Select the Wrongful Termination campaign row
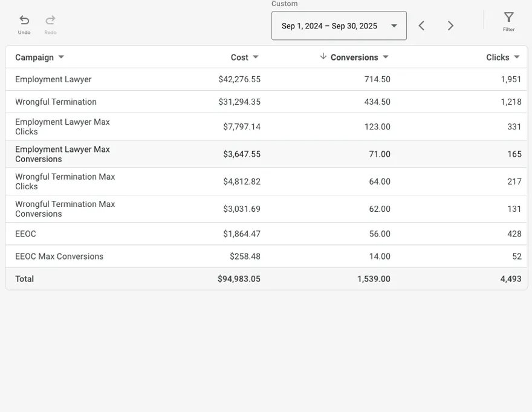This screenshot has width=532, height=412. click(x=56, y=102)
